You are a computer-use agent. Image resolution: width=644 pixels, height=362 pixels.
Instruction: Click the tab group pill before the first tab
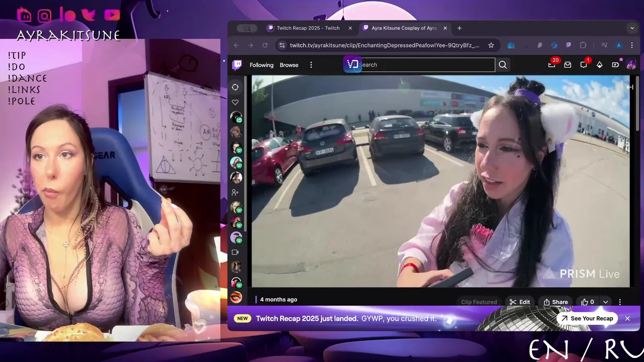247,28
